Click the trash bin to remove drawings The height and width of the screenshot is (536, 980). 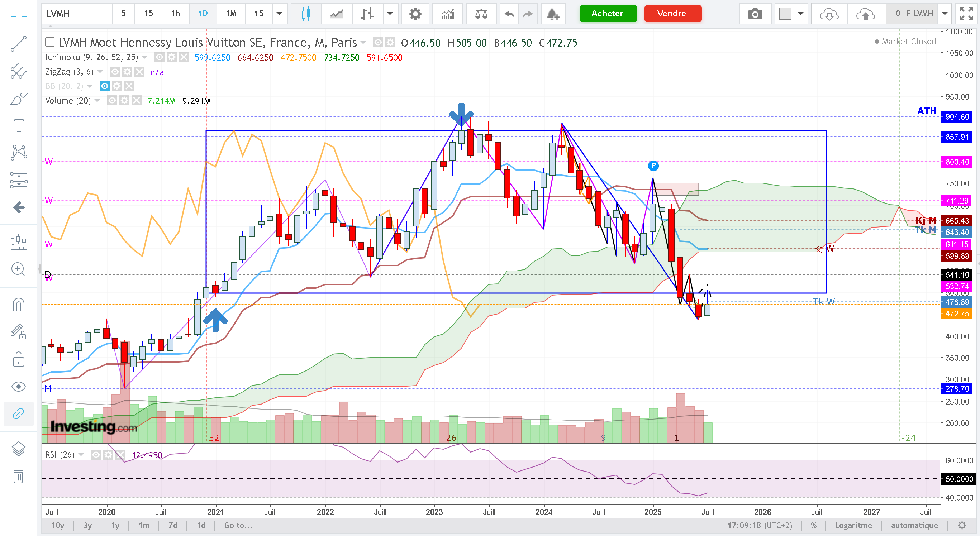(x=18, y=476)
